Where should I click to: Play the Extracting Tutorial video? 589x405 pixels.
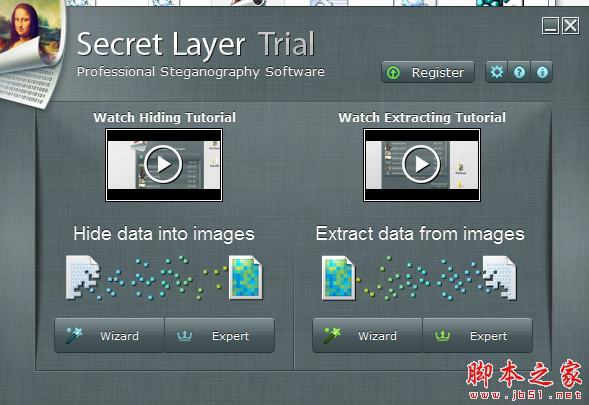[421, 165]
